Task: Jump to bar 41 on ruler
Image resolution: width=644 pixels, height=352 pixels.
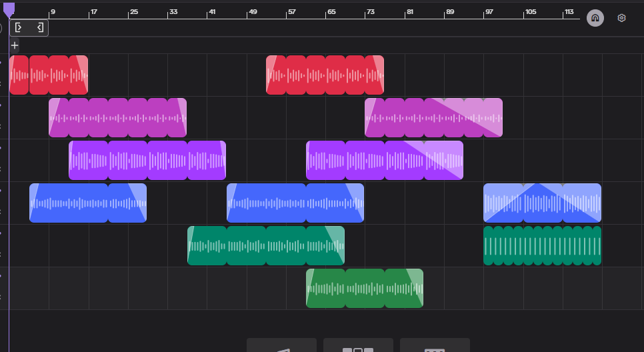Action: pos(212,12)
